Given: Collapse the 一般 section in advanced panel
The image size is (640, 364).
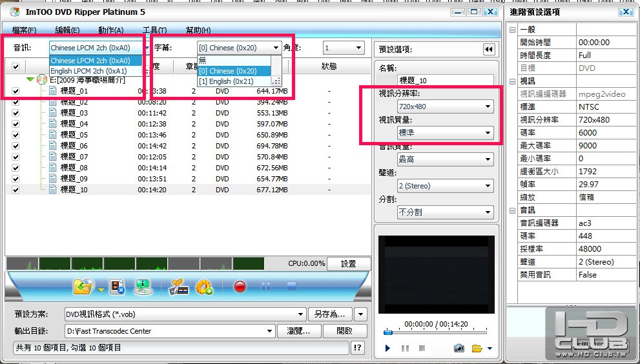Looking at the screenshot, I should [512, 30].
